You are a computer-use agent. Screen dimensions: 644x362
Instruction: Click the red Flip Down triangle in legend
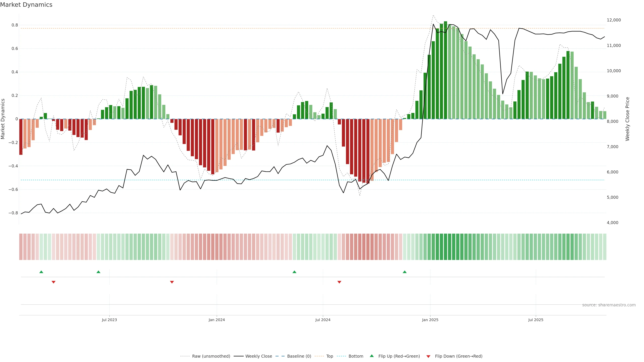428,356
